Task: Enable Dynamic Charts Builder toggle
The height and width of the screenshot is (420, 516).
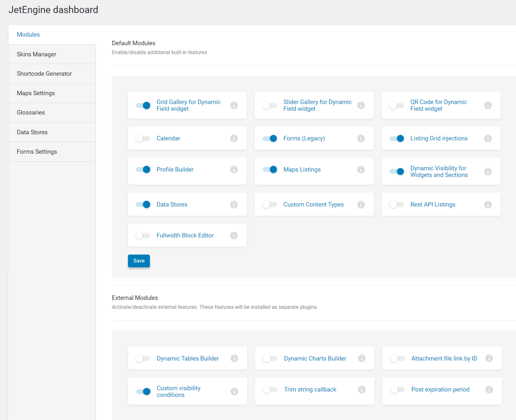Action: point(270,358)
